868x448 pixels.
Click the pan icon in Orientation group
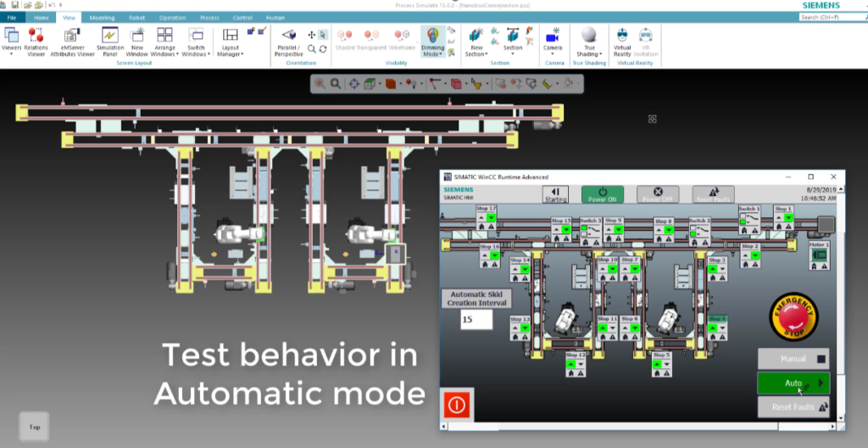312,35
